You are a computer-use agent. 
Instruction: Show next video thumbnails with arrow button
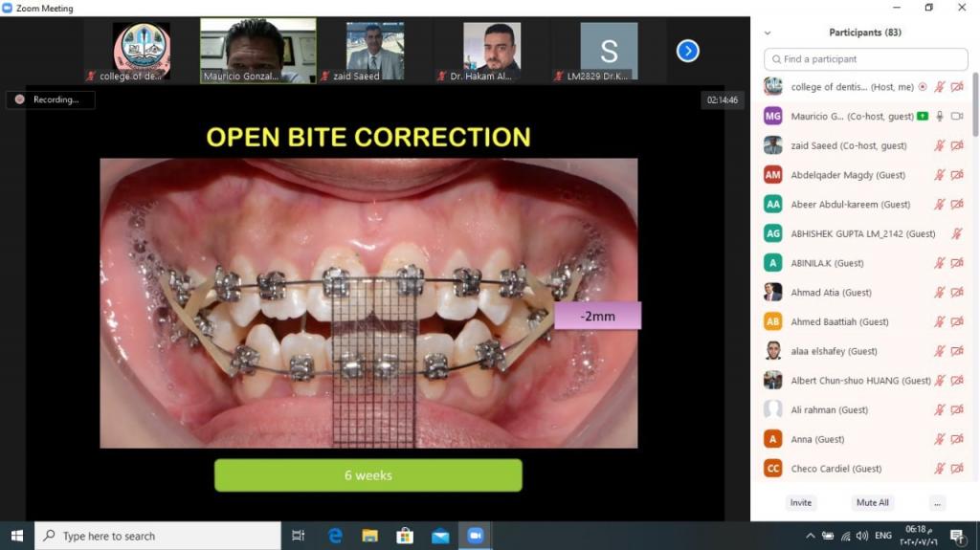tap(687, 51)
